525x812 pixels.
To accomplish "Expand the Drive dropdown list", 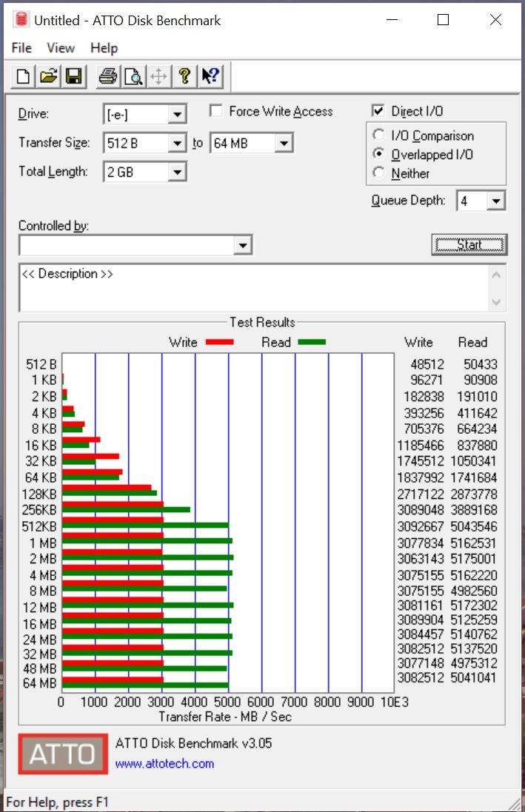I will pos(177,115).
